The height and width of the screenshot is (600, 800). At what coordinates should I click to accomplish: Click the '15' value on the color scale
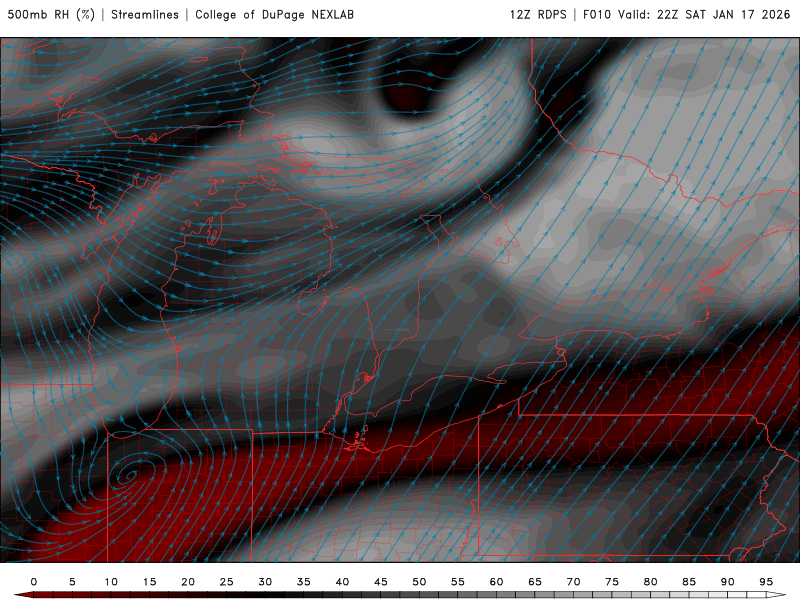point(149,582)
